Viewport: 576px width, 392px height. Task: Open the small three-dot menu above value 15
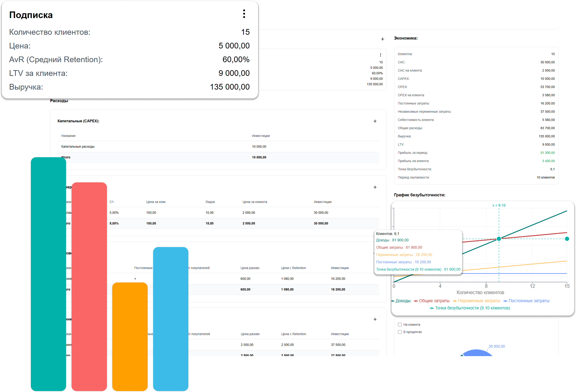click(380, 55)
